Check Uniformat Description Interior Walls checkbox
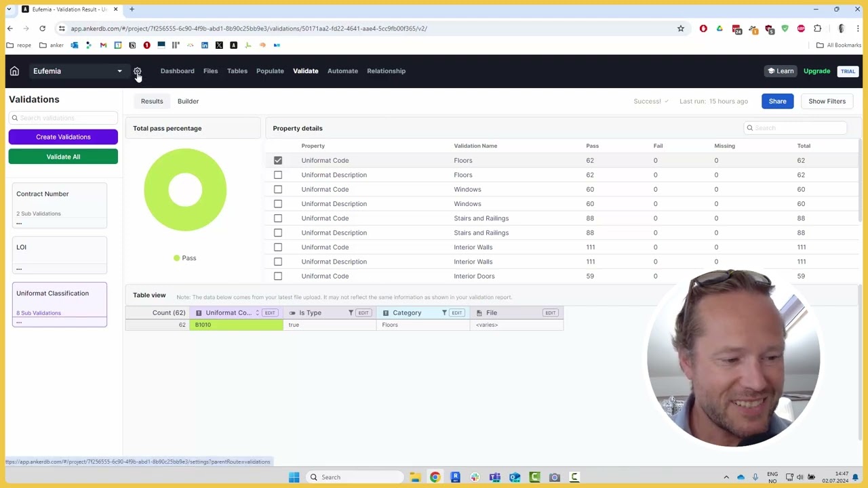This screenshot has height=488, width=868. (278, 262)
